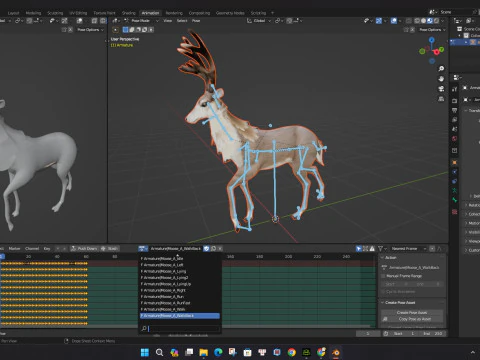Screen dimensions: 480x360
Task: Select the box select mode icon under Pose Mode
Action: [126, 30]
